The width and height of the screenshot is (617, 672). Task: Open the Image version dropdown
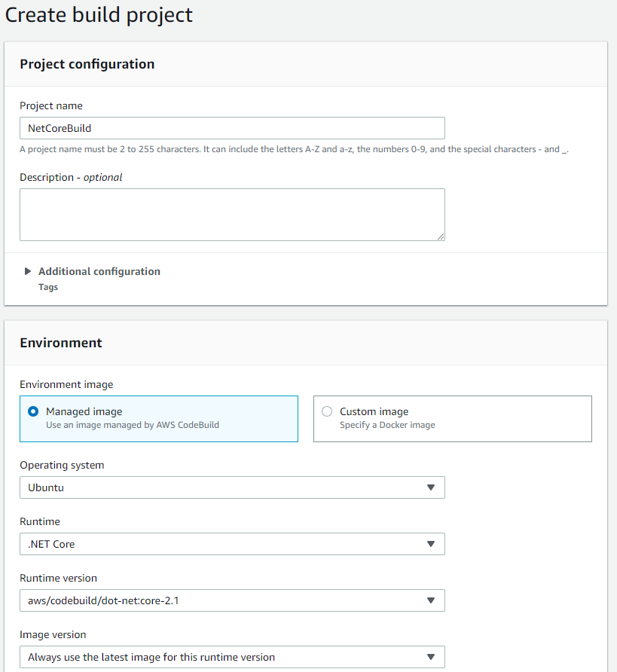pos(231,657)
